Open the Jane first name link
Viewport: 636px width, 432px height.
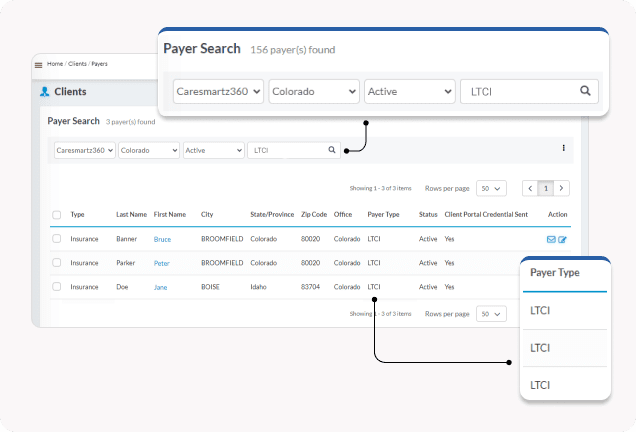[160, 287]
